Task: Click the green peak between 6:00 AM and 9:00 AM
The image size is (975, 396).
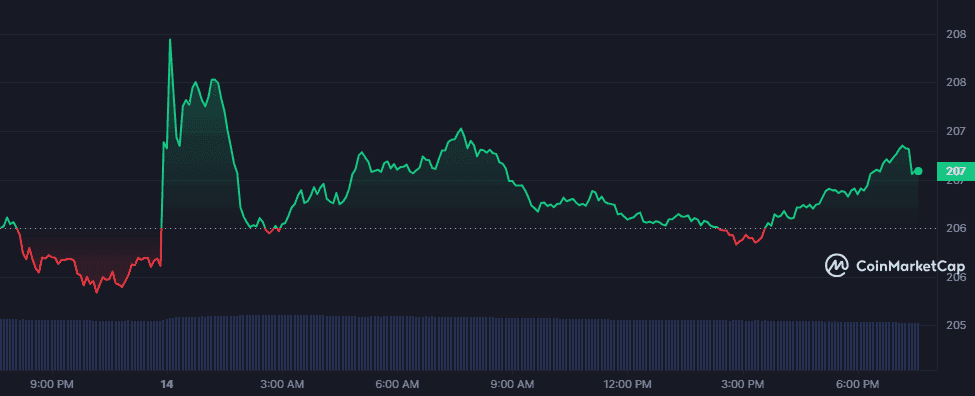Action: 460,129
